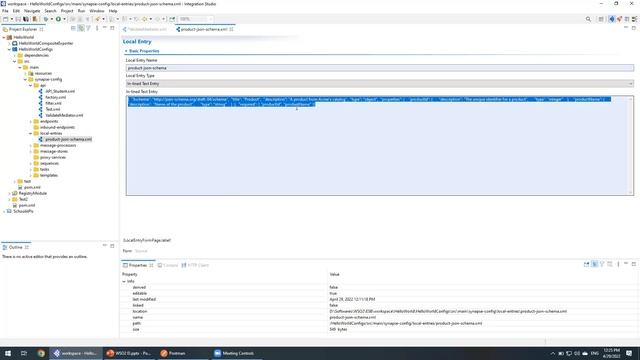Open the Run menu
Screen dimensions: 640x360
82,11
